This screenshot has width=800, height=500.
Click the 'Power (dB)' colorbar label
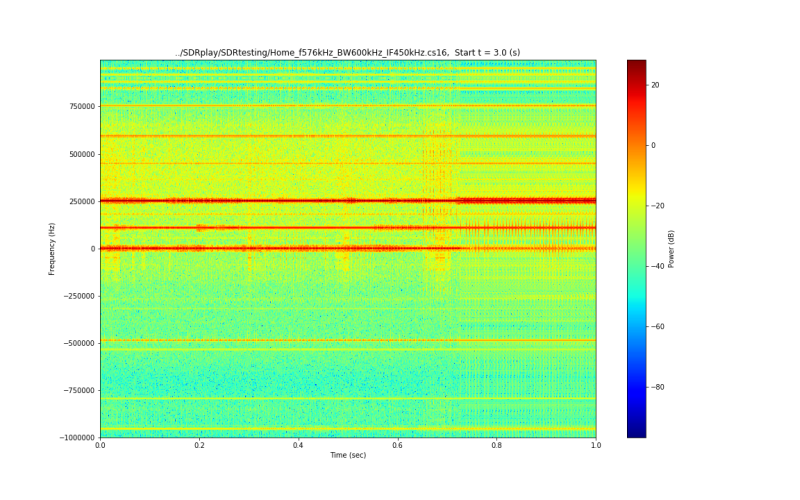671,249
